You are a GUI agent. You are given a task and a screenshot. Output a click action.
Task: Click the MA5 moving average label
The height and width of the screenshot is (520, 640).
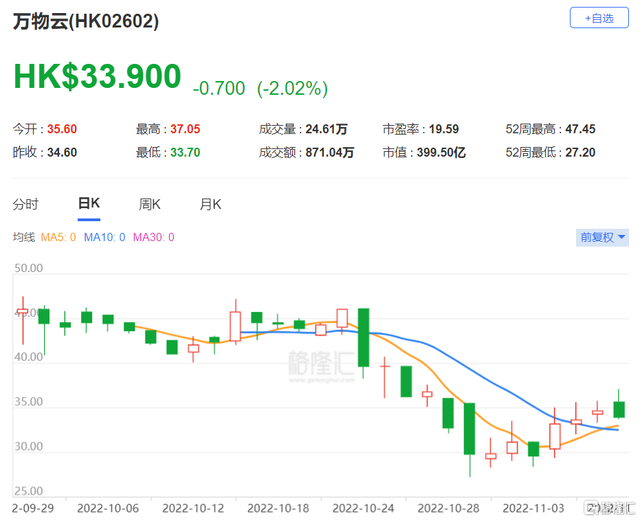[58, 237]
